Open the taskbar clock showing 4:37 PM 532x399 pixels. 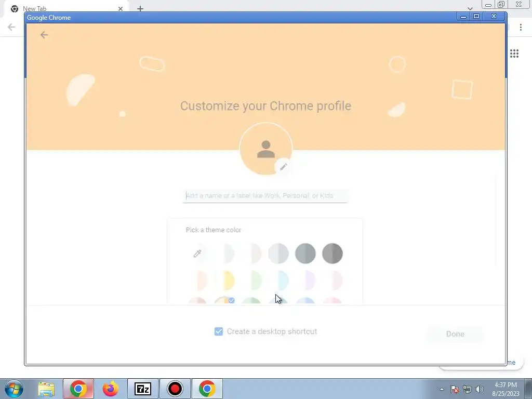506,389
